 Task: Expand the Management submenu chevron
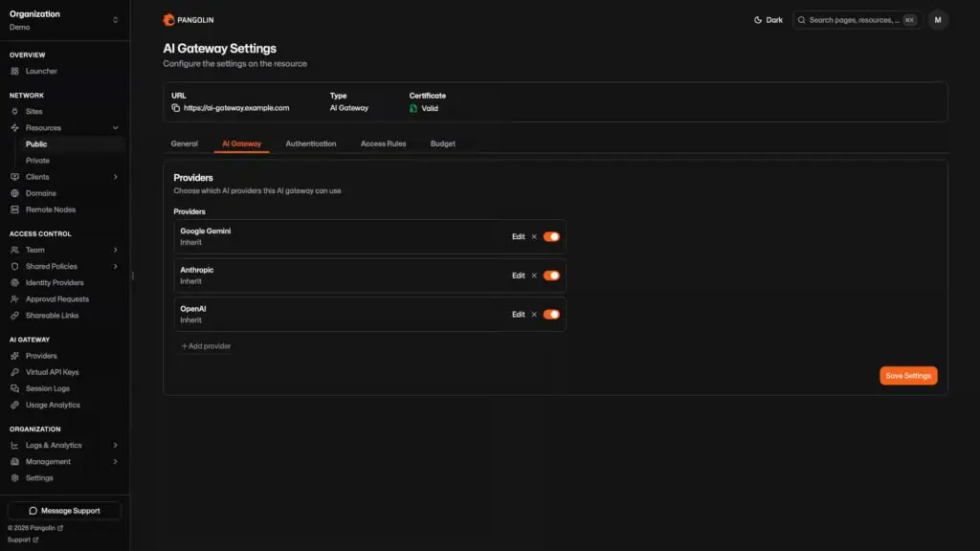115,462
